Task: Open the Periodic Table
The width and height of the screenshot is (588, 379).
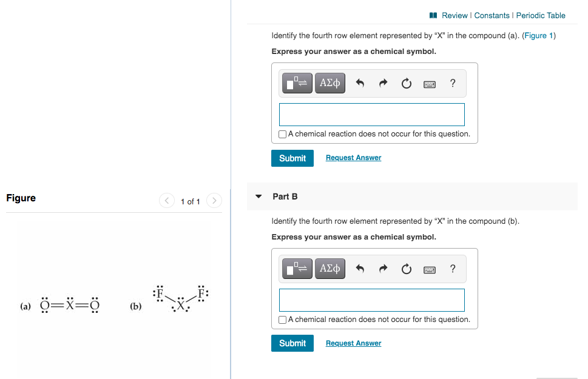Action: click(x=540, y=15)
